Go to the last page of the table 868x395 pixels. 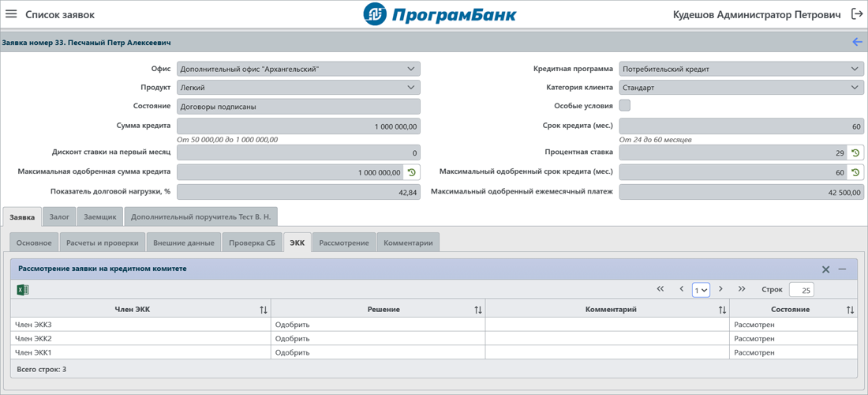point(742,289)
